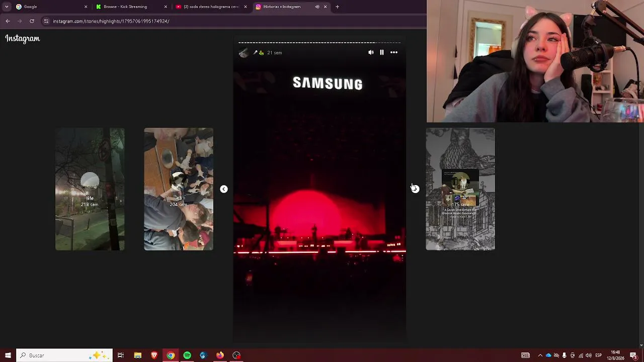
Task: Open the 'life' highlight thumbnail
Action: [x=90, y=189]
